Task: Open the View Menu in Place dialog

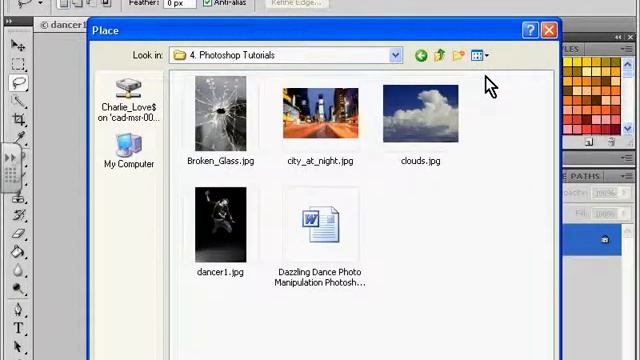Action: tap(480, 55)
